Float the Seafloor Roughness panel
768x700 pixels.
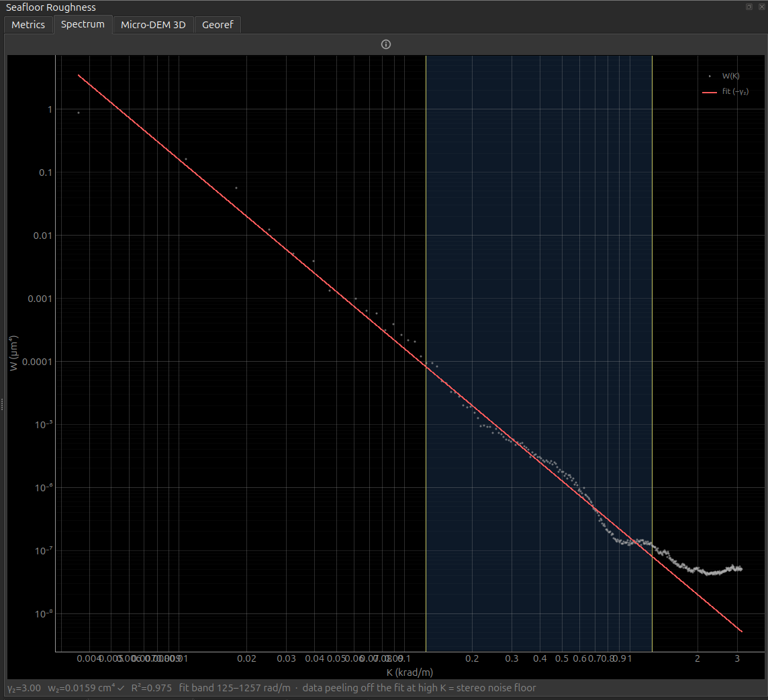(x=749, y=7)
